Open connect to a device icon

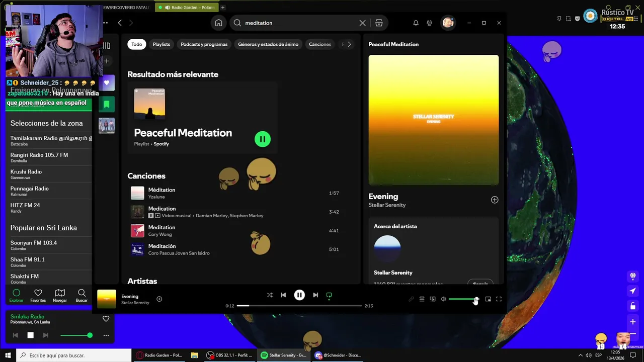433,299
